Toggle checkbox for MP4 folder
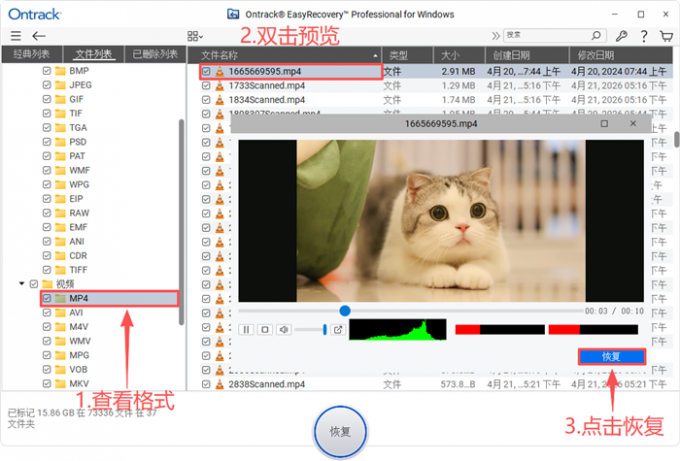The height and width of the screenshot is (461, 680). (47, 298)
